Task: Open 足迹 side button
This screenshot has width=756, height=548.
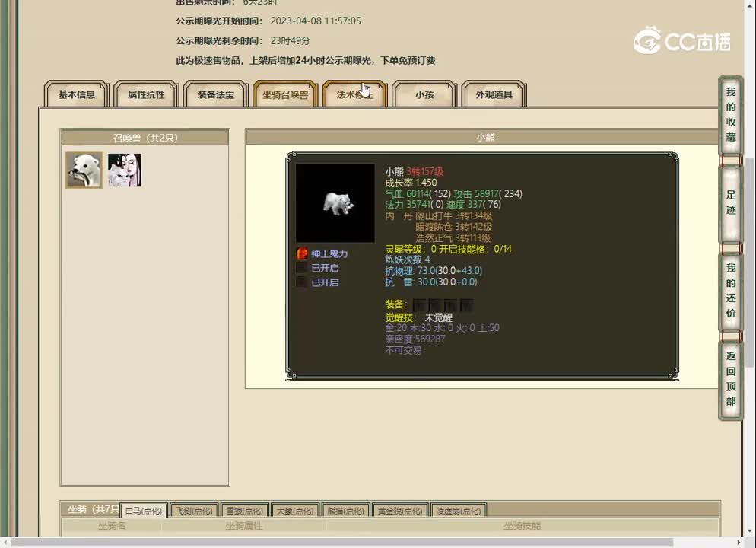Action: (730, 202)
